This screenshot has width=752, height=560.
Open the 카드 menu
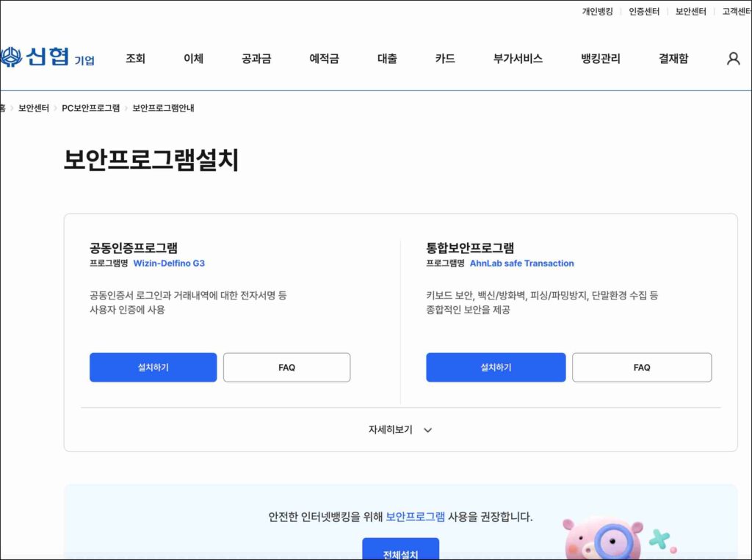point(445,59)
